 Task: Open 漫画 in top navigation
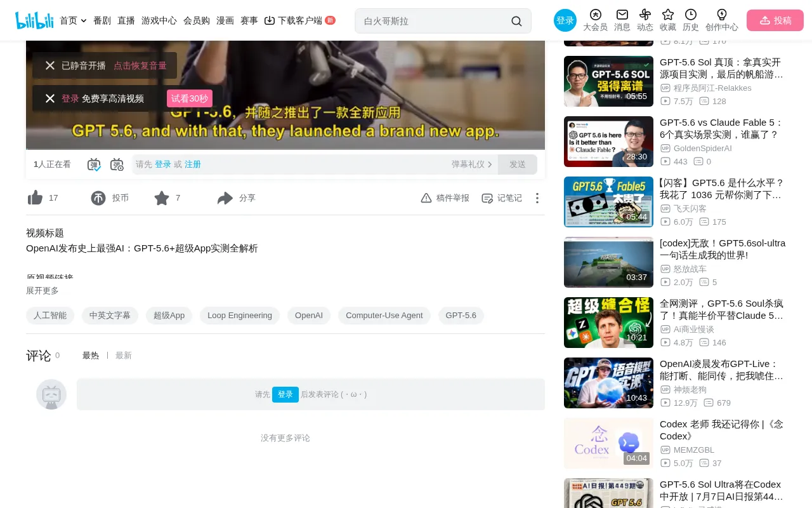tap(225, 20)
